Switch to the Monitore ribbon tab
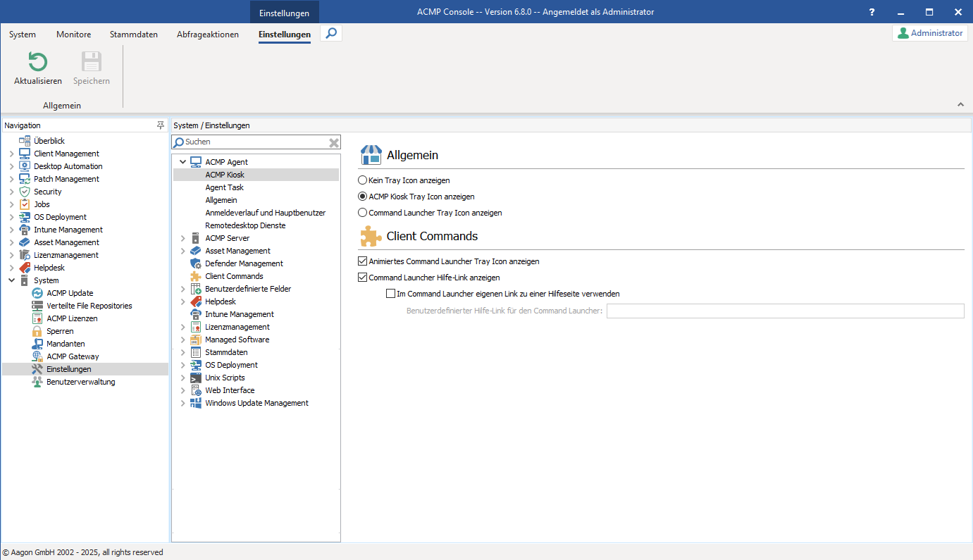 [x=73, y=35]
